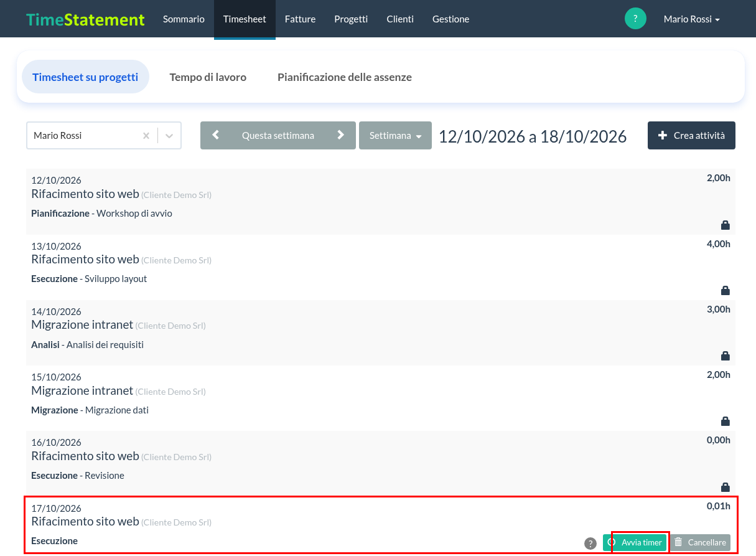Image resolution: width=756 pixels, height=556 pixels.
Task: Open the Settimana view dropdown
Action: click(x=395, y=135)
